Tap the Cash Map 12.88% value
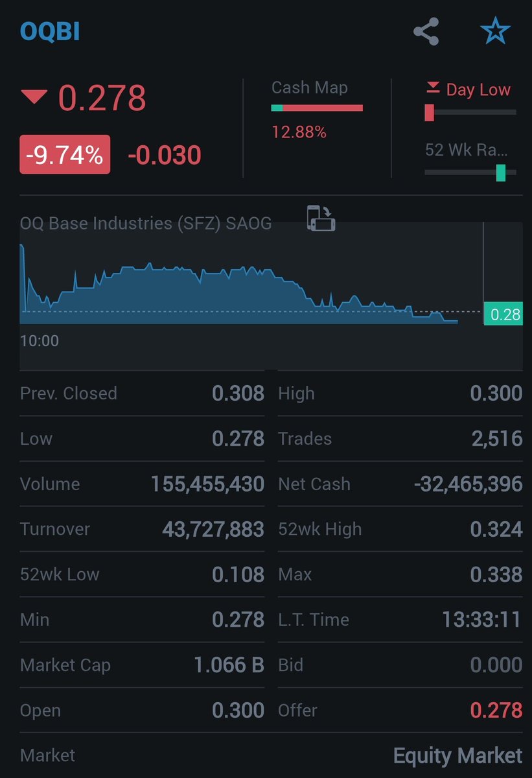This screenshot has width=532, height=778. pos(299,133)
